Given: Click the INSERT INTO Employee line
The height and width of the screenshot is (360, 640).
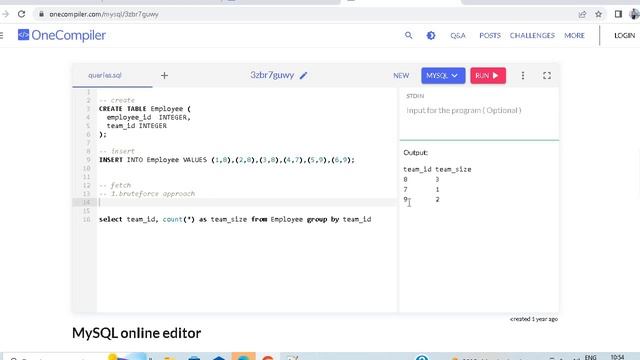Looking at the screenshot, I should (227, 160).
